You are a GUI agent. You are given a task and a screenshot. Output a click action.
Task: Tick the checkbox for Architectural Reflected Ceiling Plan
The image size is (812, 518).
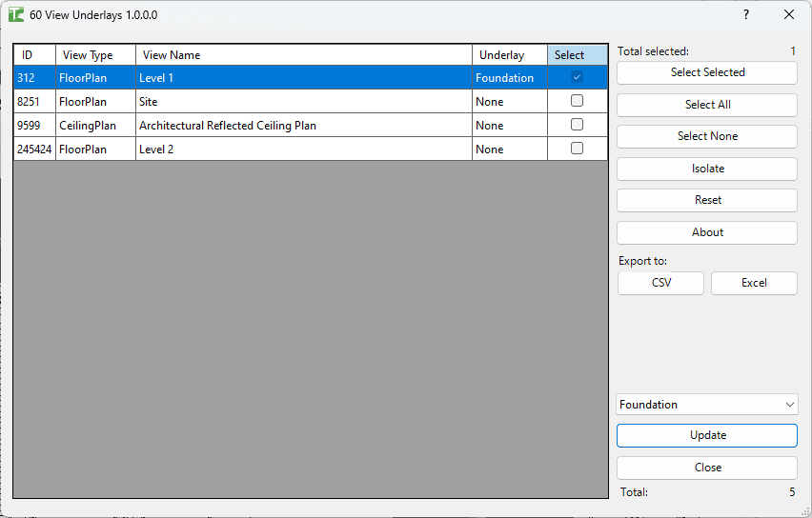pos(577,125)
